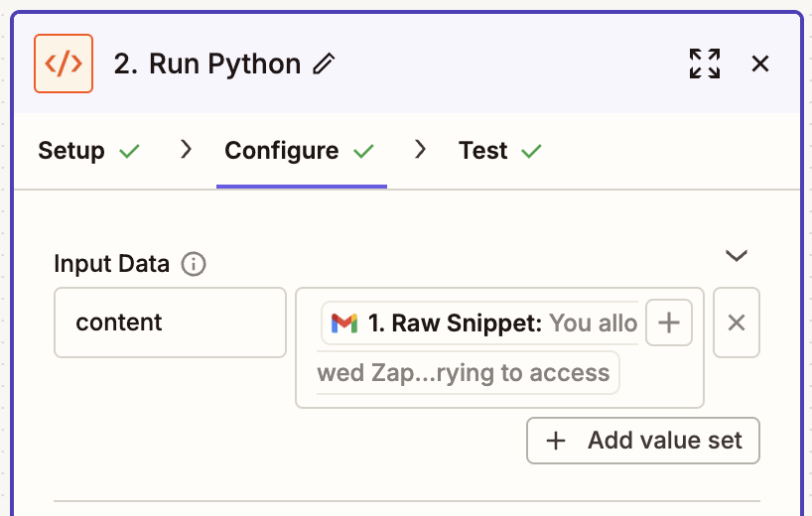Click the green checkmark next to Test

(x=532, y=152)
